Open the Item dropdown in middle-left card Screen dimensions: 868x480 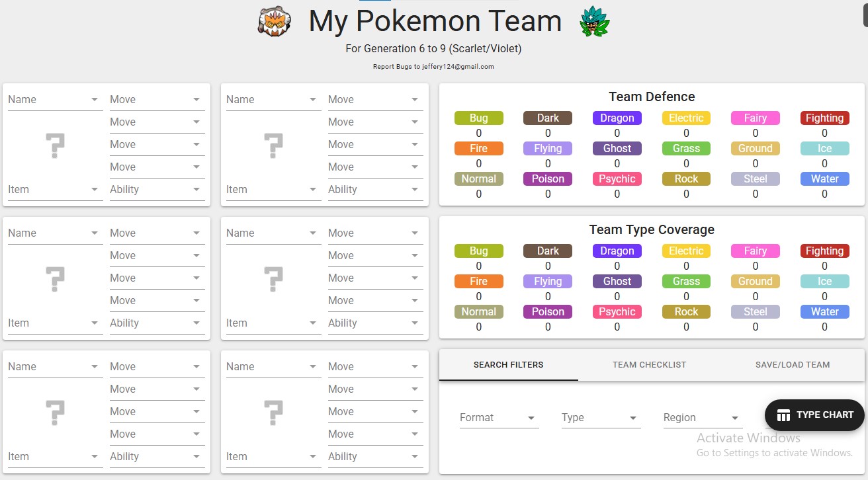55,323
